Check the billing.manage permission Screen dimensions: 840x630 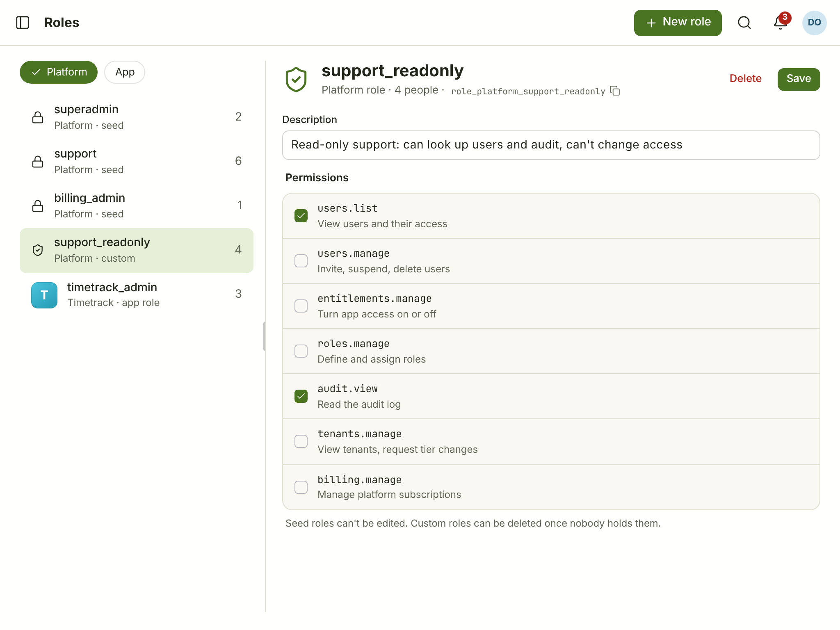pyautogui.click(x=301, y=487)
